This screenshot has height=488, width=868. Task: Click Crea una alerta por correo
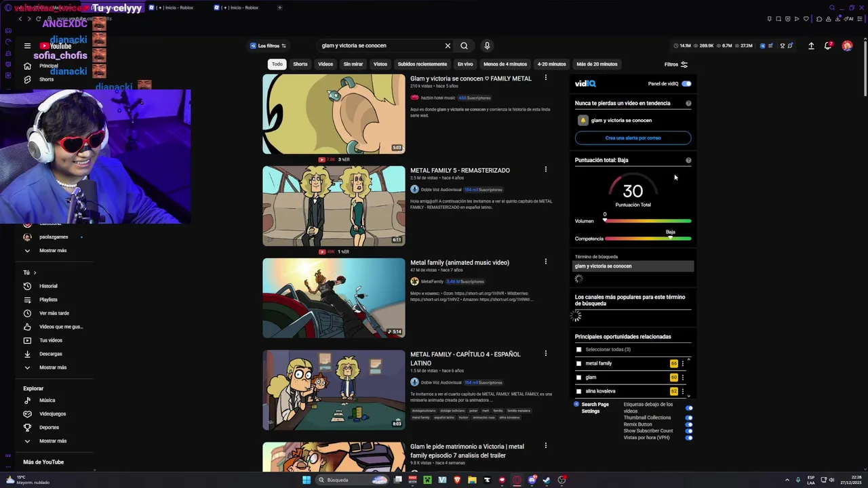(633, 138)
